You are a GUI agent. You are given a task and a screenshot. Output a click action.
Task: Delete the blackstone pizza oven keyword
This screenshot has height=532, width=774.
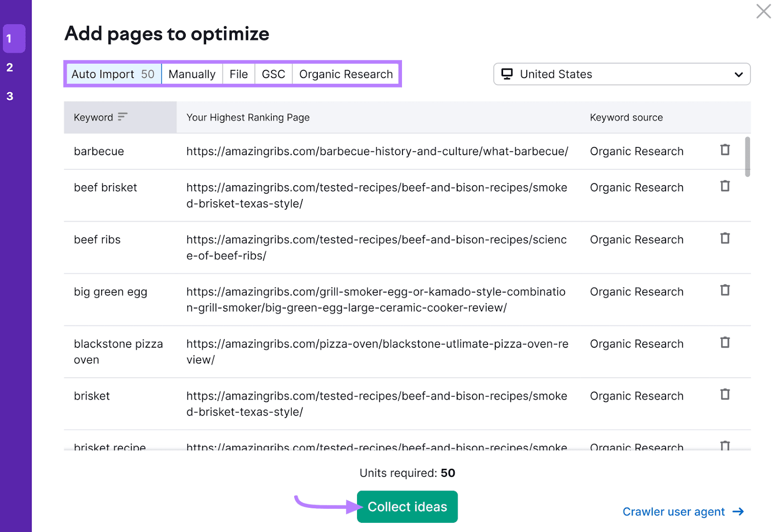pyautogui.click(x=725, y=342)
